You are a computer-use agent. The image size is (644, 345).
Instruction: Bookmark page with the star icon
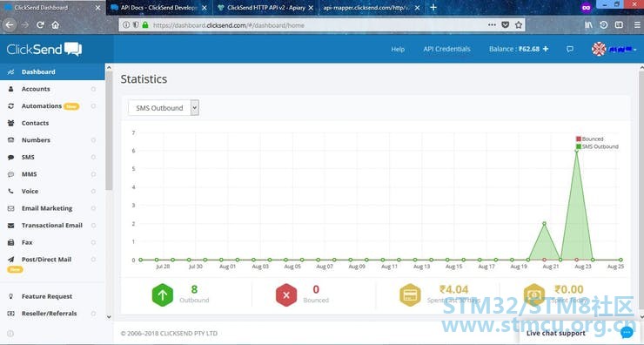click(519, 25)
